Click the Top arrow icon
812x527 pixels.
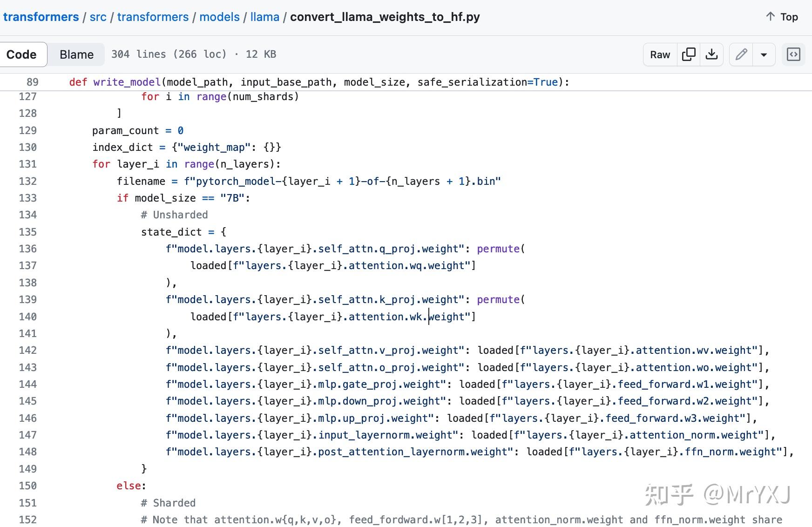771,17
